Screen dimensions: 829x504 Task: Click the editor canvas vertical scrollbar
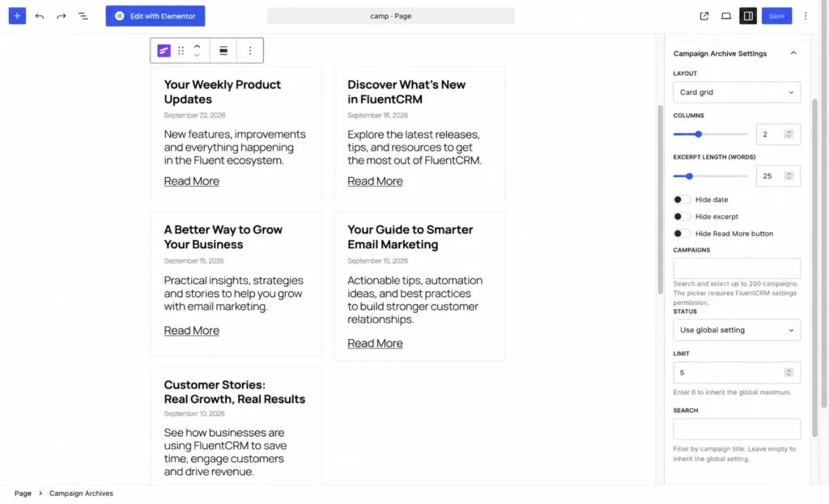[660, 200]
